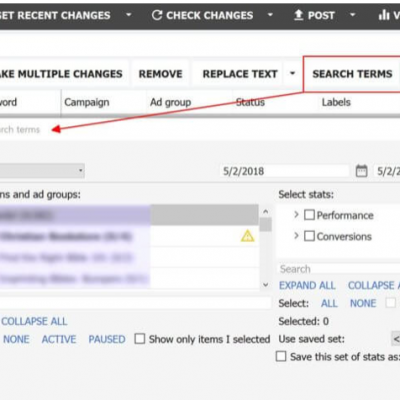Click Collapse All under campaigns list
Viewport: 400px width, 400px height.
34,321
